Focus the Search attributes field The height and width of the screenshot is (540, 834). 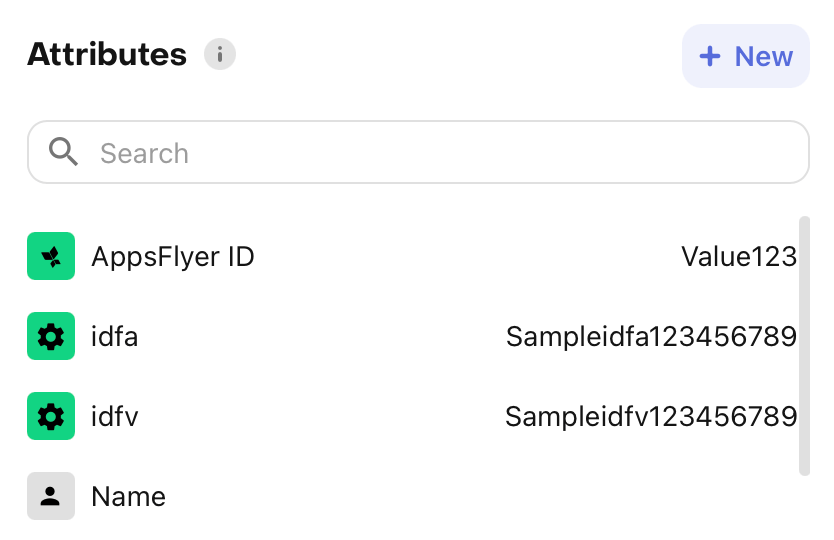pyautogui.click(x=418, y=152)
